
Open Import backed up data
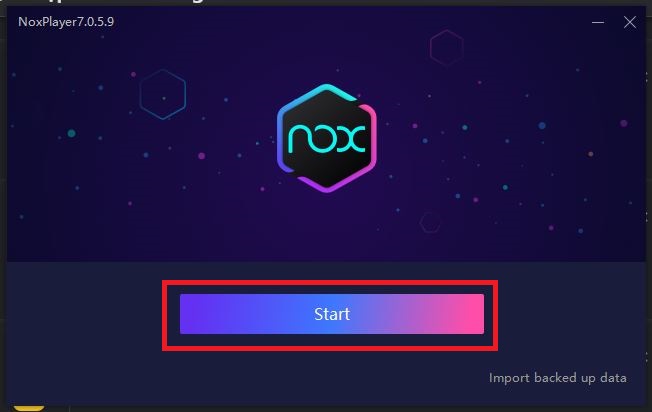557,378
